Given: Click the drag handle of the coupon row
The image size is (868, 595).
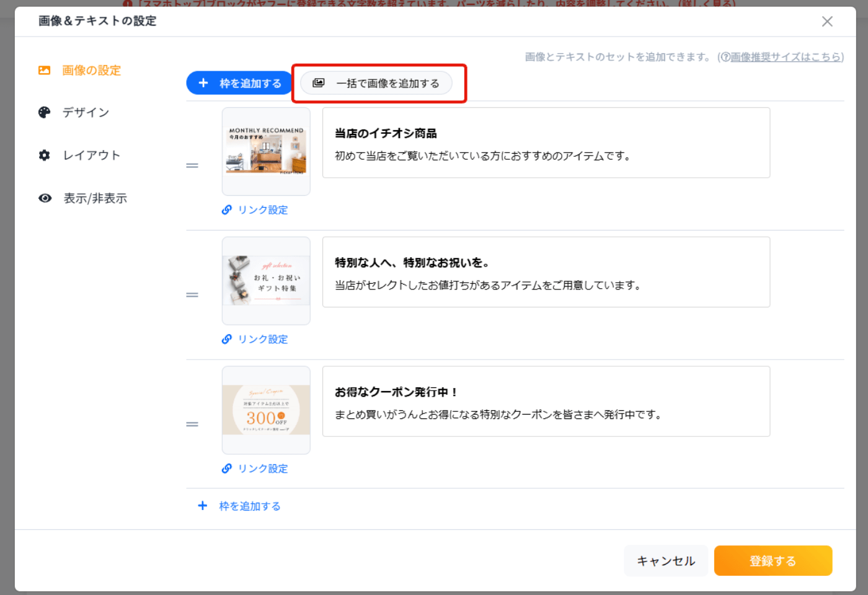Looking at the screenshot, I should tap(192, 425).
